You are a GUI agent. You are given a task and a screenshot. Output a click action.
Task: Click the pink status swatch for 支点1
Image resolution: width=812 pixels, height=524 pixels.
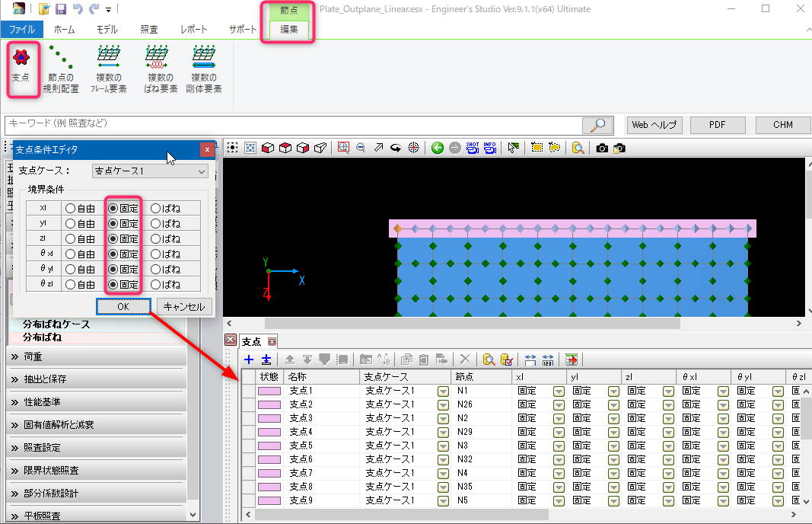[269, 391]
